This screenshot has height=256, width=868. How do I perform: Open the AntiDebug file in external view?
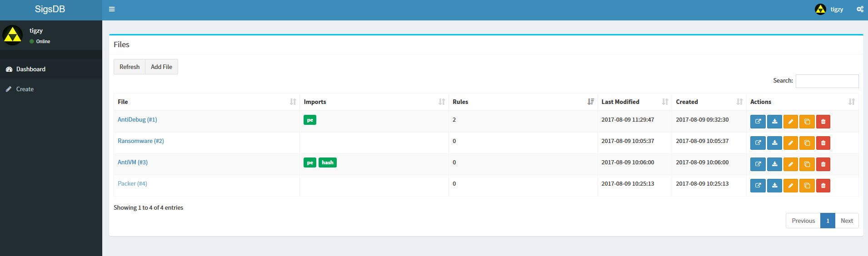758,122
